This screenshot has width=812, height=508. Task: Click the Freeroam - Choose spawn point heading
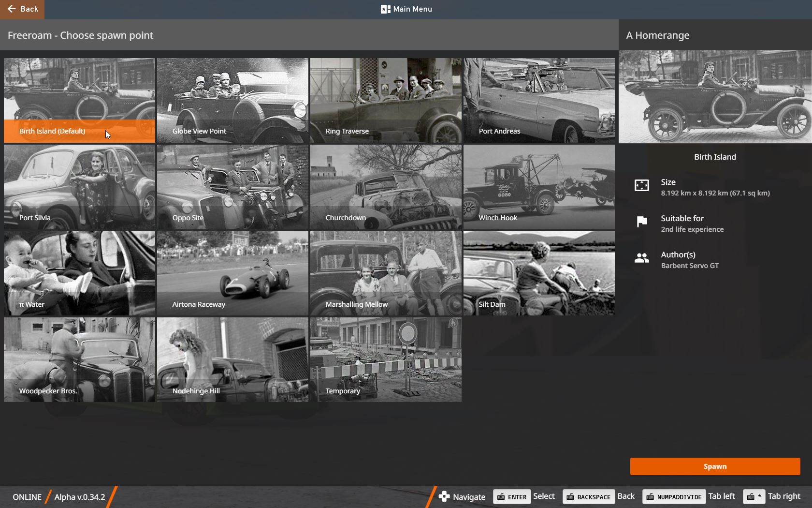click(80, 35)
